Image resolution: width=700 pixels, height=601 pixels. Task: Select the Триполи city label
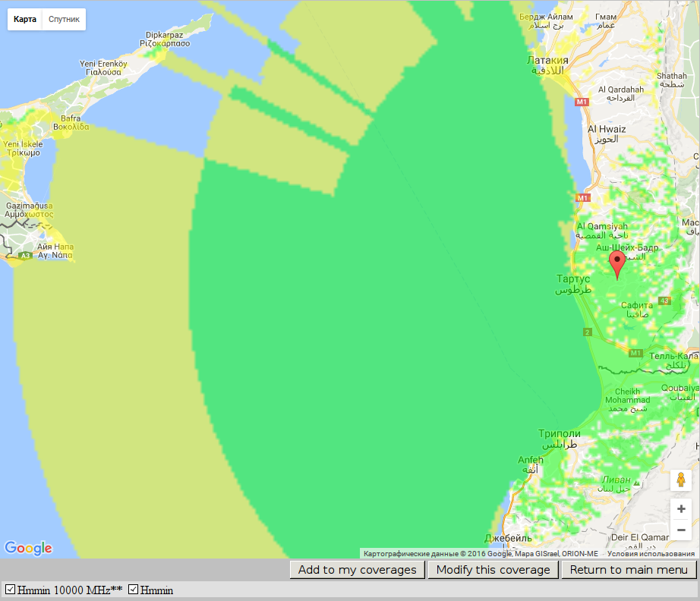coord(559,434)
